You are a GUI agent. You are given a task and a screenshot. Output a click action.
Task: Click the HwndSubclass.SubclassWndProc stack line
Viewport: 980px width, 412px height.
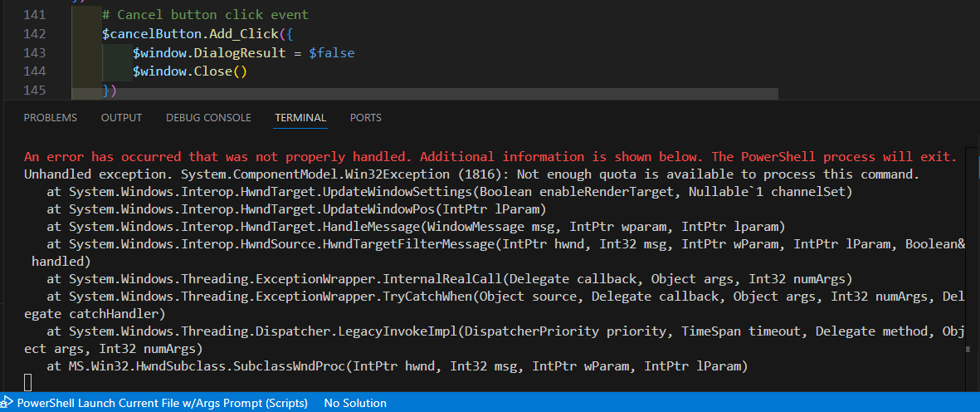(x=397, y=365)
